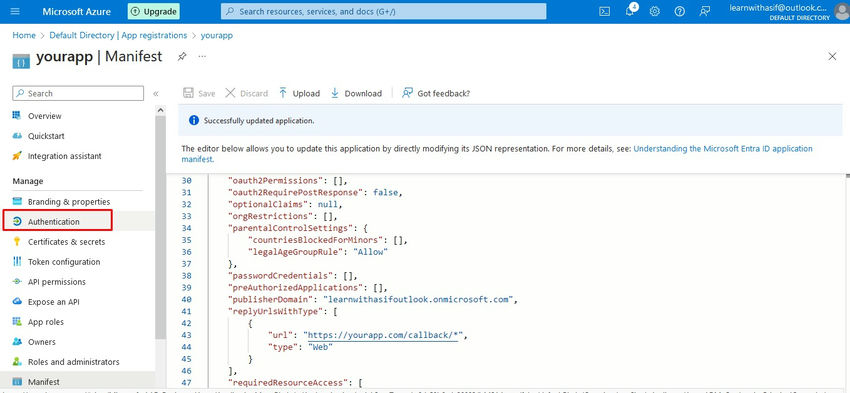Go to Microsoft Azure home logo text
This screenshot has width=850, height=393.
pos(76,11)
